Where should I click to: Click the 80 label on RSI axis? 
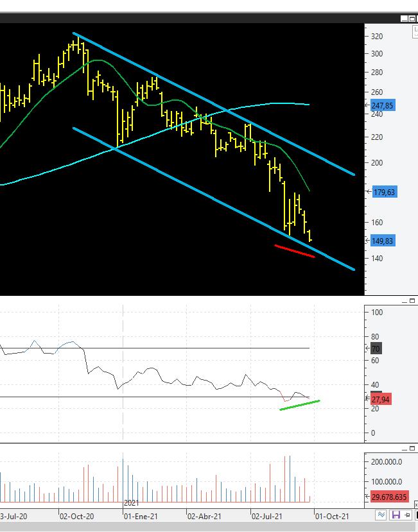[375, 336]
